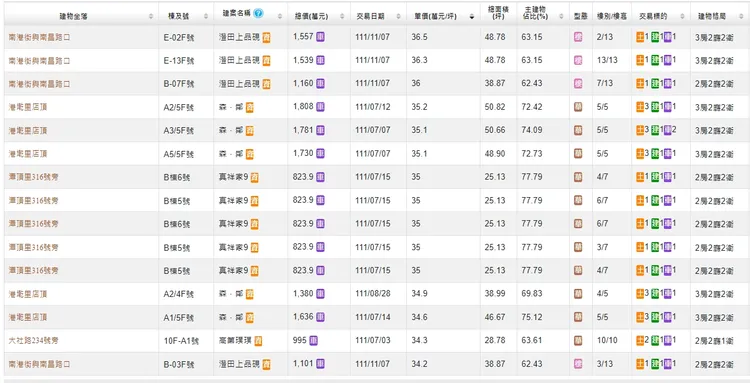
Task: Click the 型態 column header
Action: pos(580,16)
